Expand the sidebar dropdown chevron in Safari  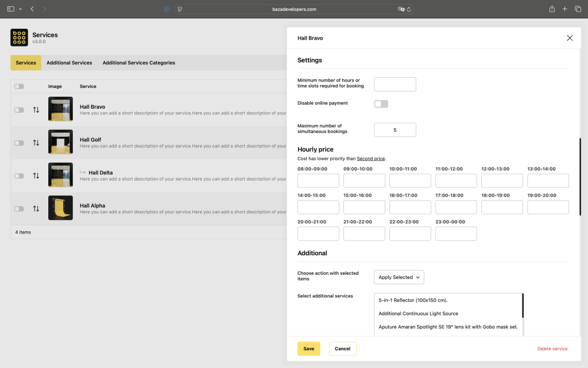tap(20, 9)
